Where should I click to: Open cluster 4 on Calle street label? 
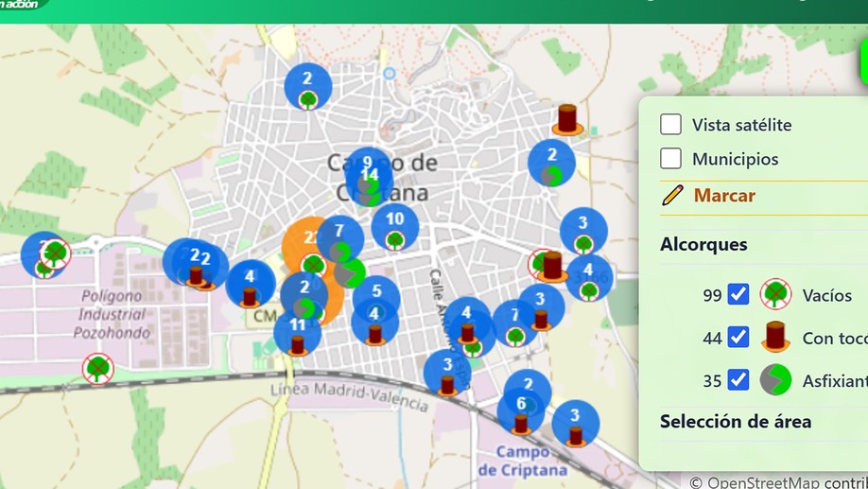click(466, 322)
